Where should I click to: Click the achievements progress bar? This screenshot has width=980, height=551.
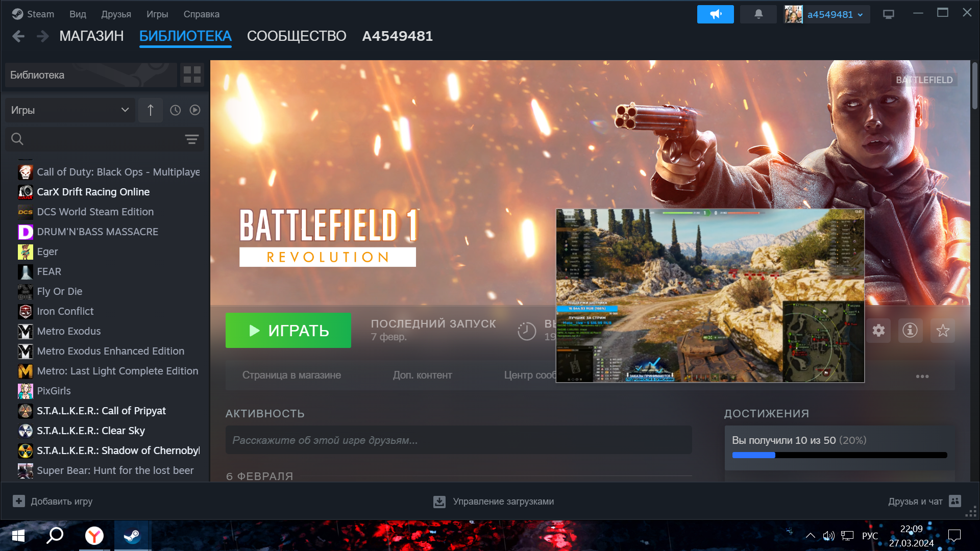[x=840, y=455]
